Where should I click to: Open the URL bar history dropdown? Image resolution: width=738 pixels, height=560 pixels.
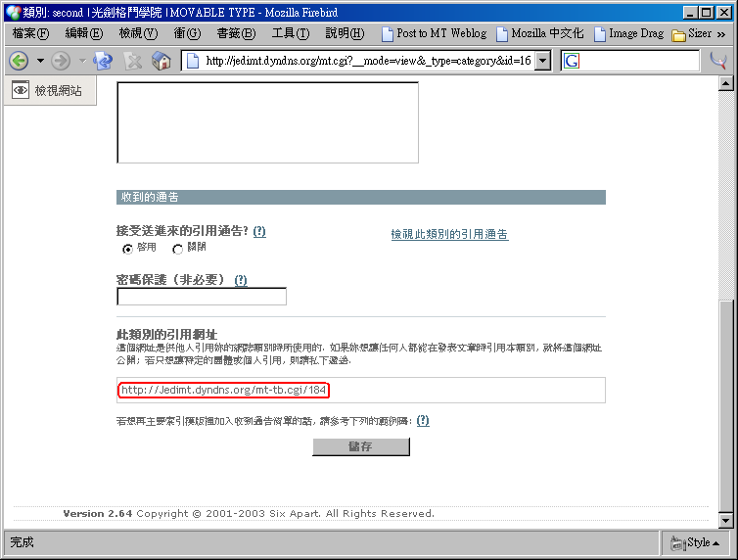pyautogui.click(x=543, y=61)
